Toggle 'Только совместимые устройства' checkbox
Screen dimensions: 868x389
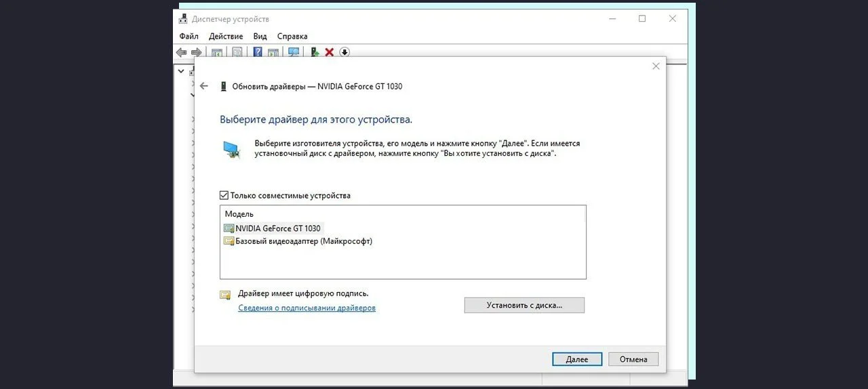[x=224, y=195]
